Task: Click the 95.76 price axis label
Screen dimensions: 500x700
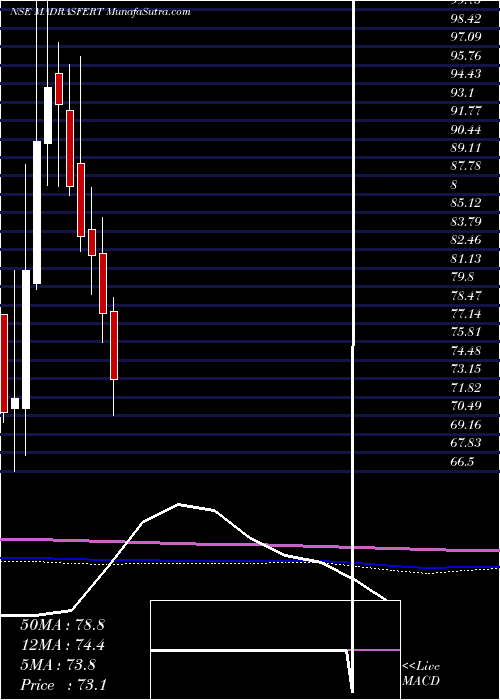Action: (466, 56)
